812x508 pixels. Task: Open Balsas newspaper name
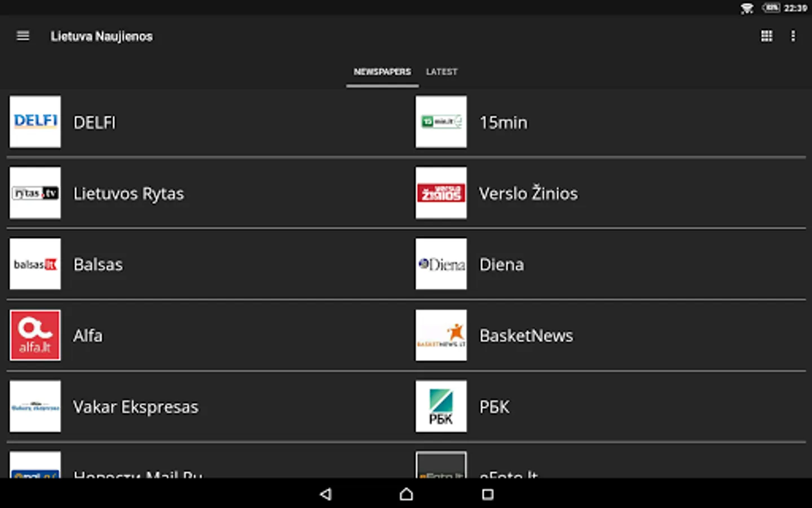(98, 265)
